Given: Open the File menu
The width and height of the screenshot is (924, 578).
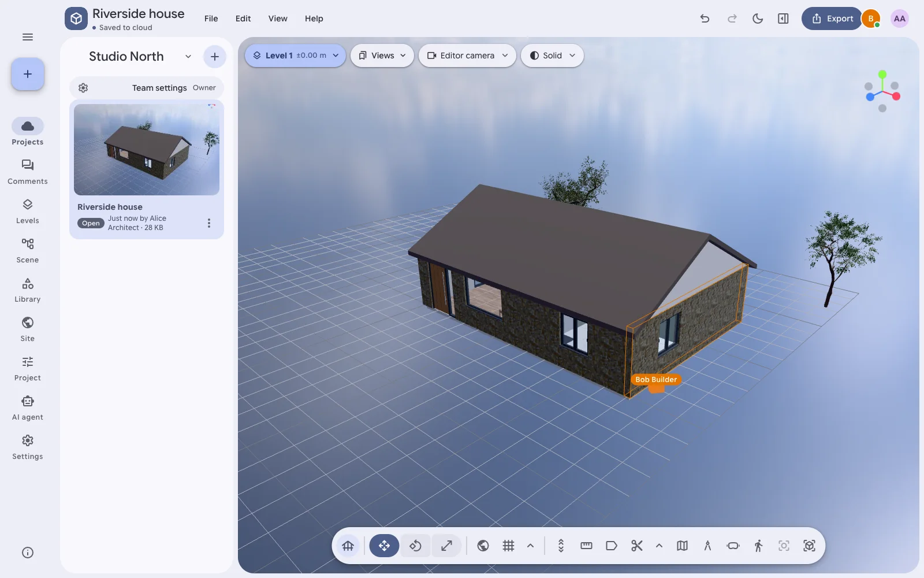Looking at the screenshot, I should coord(211,18).
